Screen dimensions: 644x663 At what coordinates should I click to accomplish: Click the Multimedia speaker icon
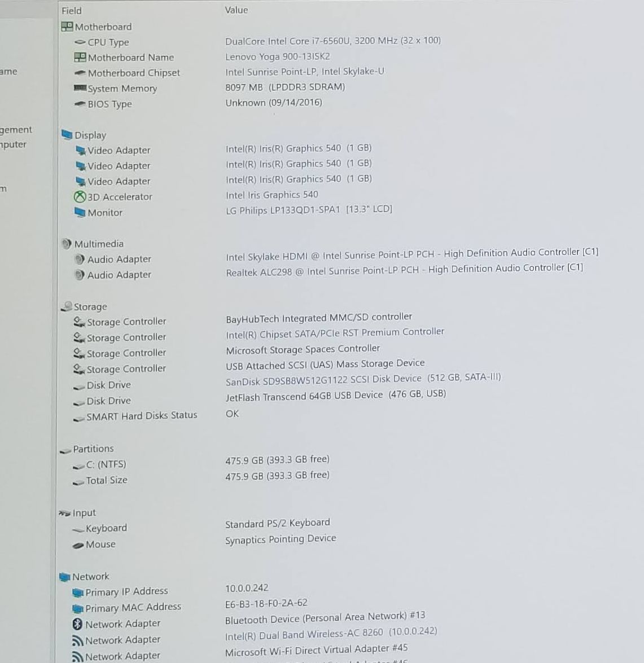(67, 244)
